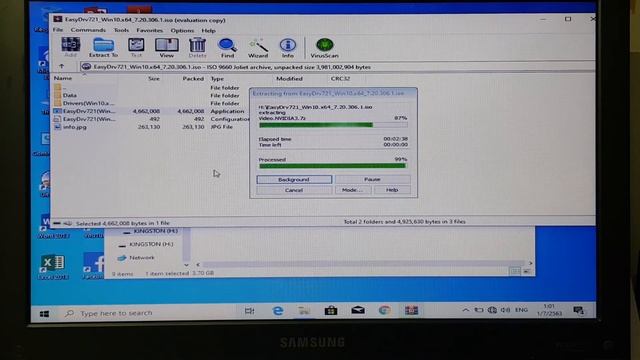Image resolution: width=640 pixels, height=360 pixels.
Task: Click the Mode... button
Action: (x=353, y=190)
